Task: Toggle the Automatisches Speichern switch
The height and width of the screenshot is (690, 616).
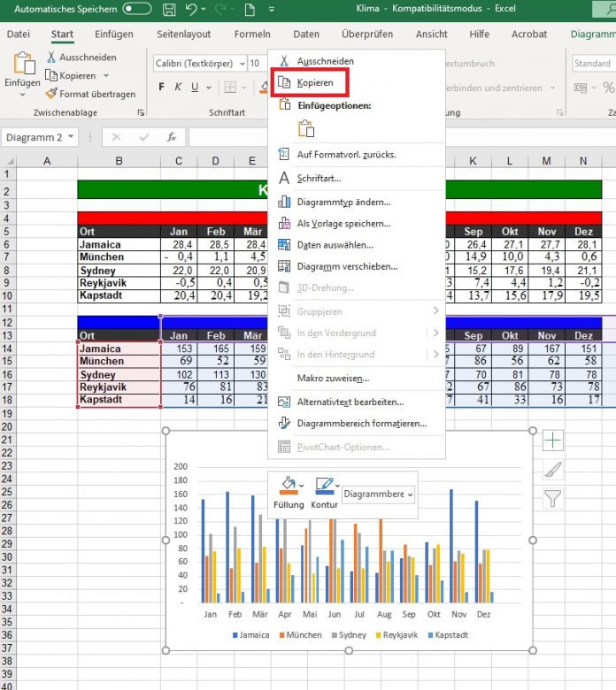Action: tap(137, 9)
